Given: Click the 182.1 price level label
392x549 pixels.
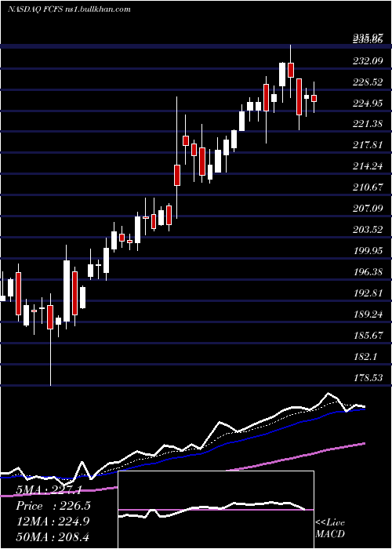Looking at the screenshot, I should point(365,356).
